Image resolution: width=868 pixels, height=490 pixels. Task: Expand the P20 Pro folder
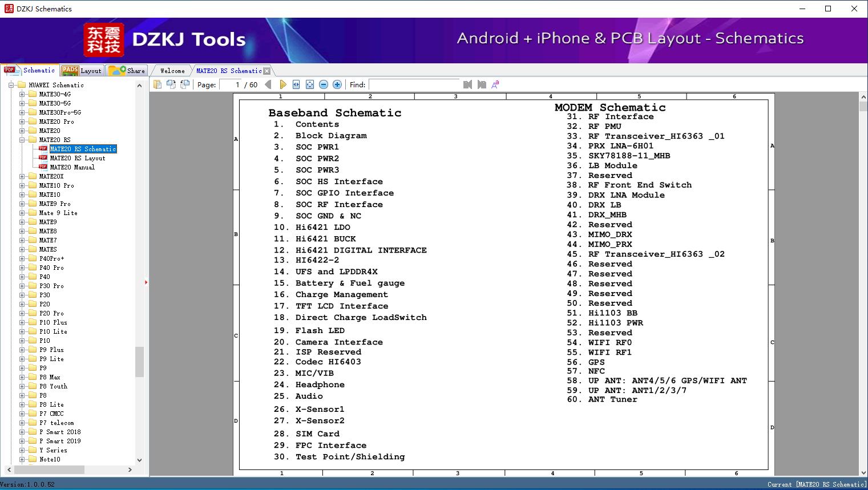[x=22, y=313]
